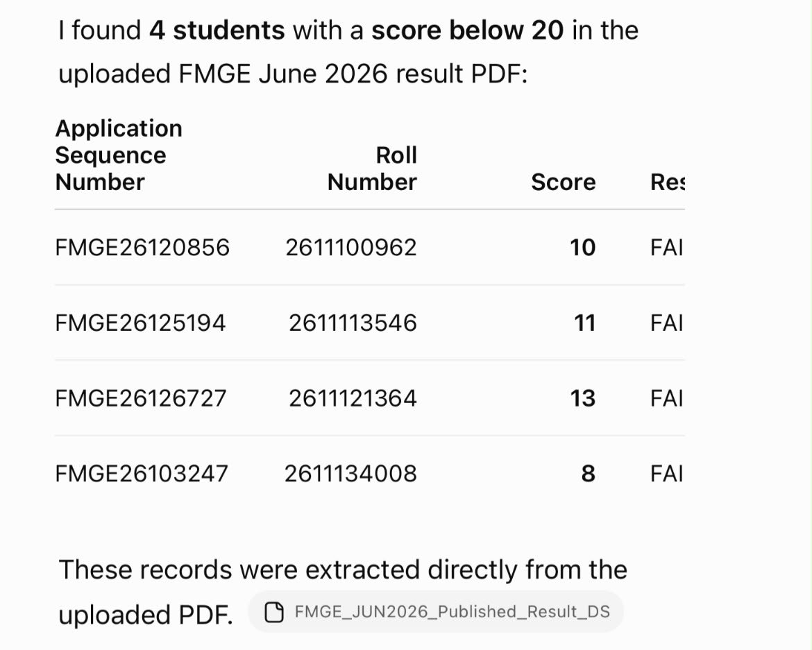Select the Score column header
Image resolution: width=812 pixels, height=650 pixels.
(x=564, y=182)
